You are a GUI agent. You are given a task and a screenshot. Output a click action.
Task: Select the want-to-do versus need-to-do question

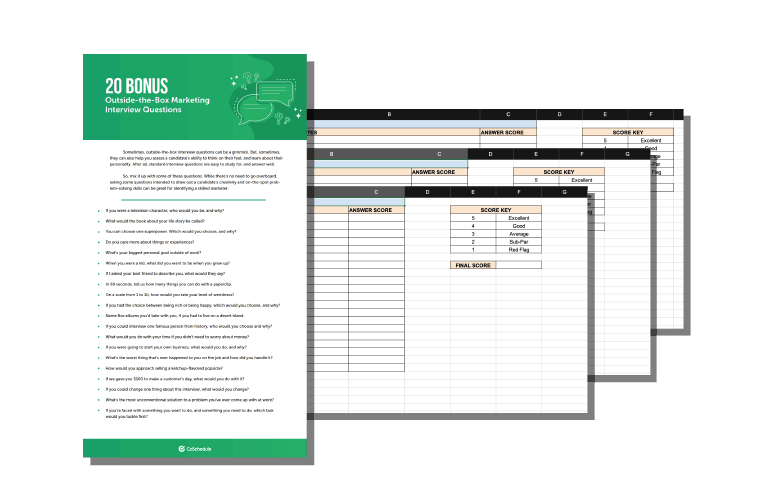tap(189, 413)
